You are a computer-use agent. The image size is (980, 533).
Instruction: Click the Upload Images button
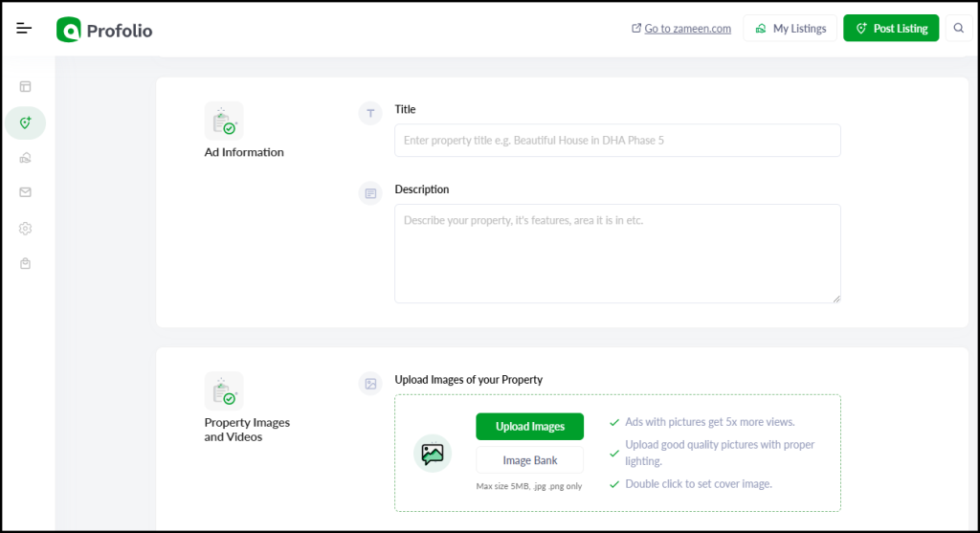530,427
